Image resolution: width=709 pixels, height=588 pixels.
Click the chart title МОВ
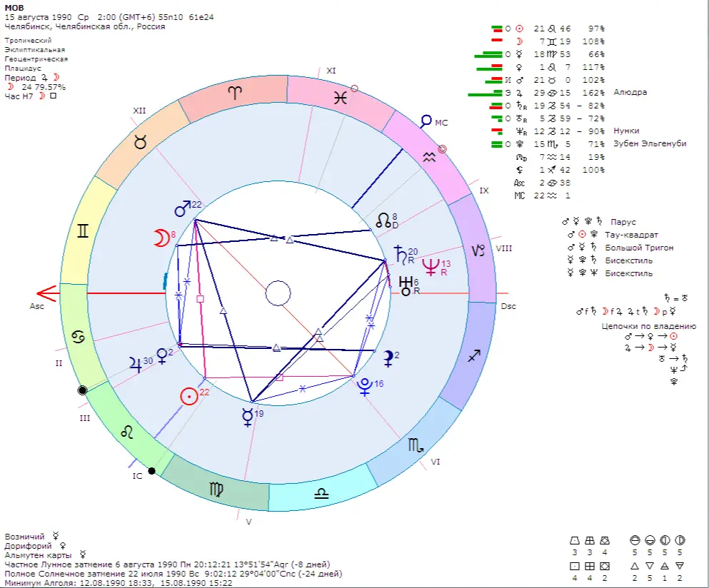point(14,7)
